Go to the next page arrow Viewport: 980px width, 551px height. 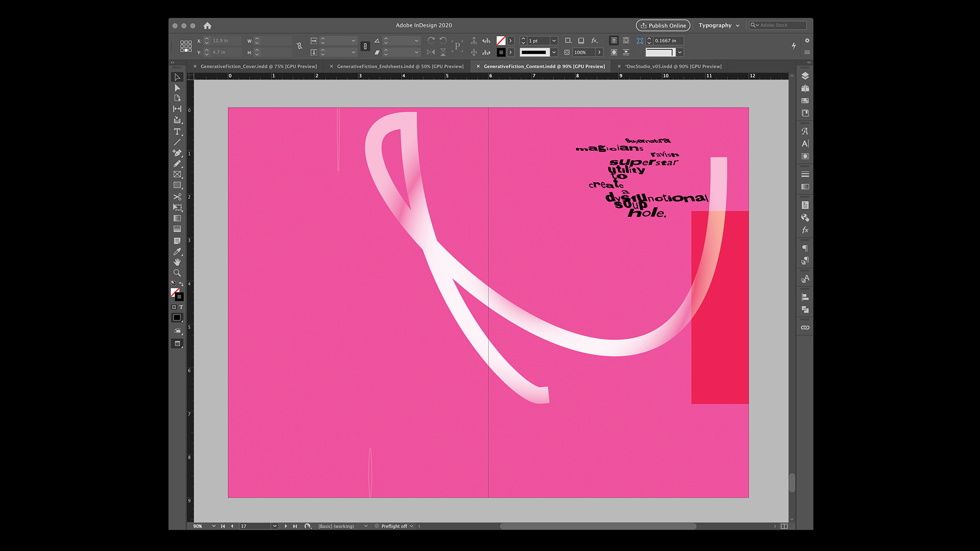pos(286,526)
